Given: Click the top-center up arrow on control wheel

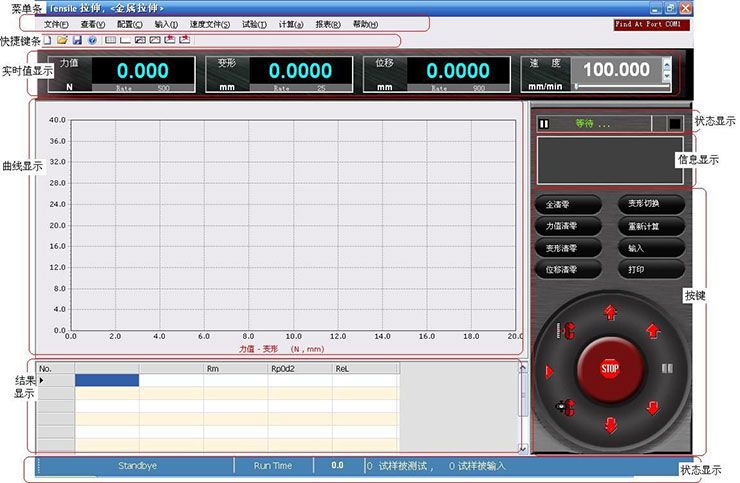Looking at the screenshot, I should 610,313.
